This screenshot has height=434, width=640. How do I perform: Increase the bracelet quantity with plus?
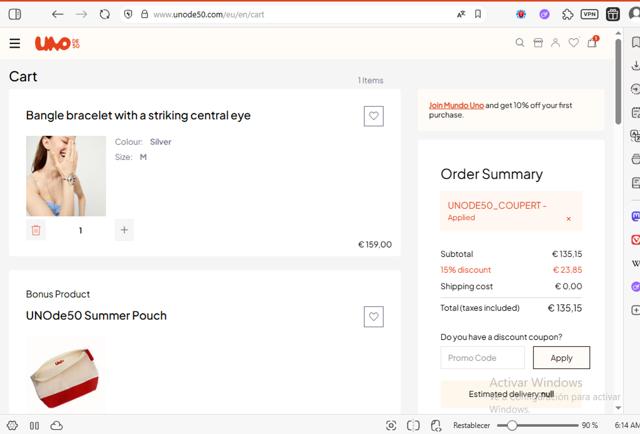pyautogui.click(x=124, y=230)
